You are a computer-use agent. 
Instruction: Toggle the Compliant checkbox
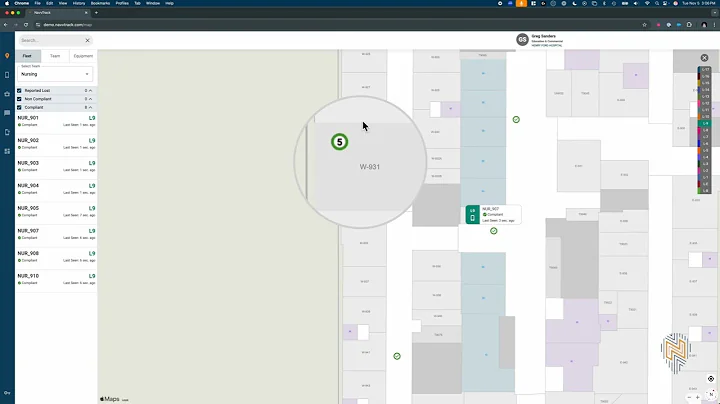[x=19, y=107]
